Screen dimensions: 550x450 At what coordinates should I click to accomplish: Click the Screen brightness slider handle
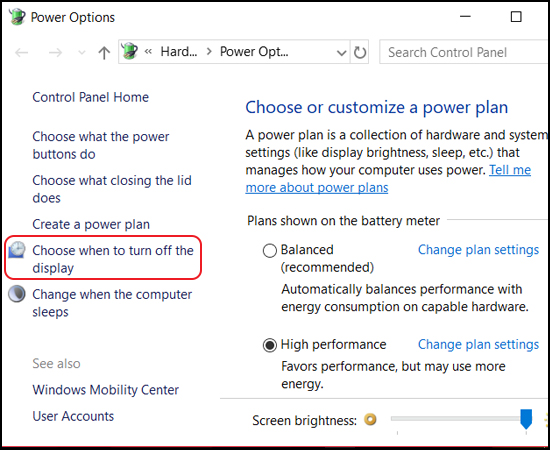point(526,419)
